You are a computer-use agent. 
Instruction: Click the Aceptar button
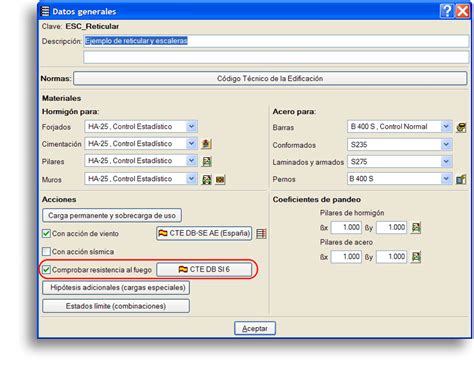pyautogui.click(x=255, y=328)
